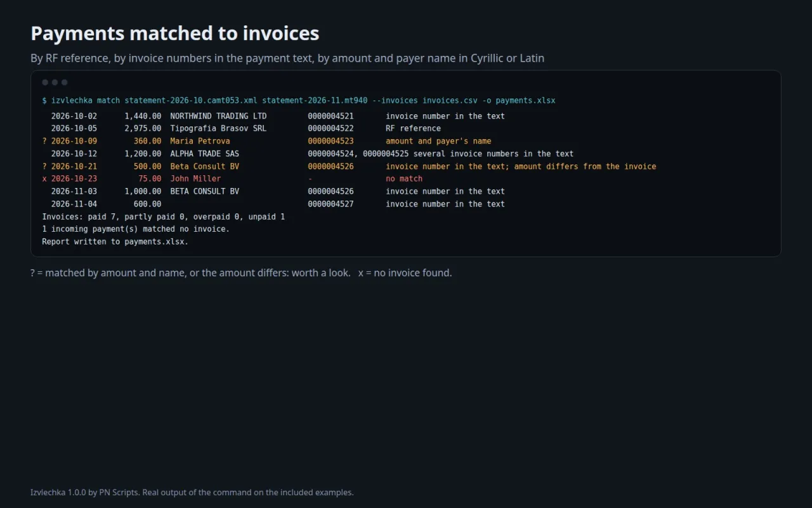Click the date 2026-11-04

click(74, 204)
